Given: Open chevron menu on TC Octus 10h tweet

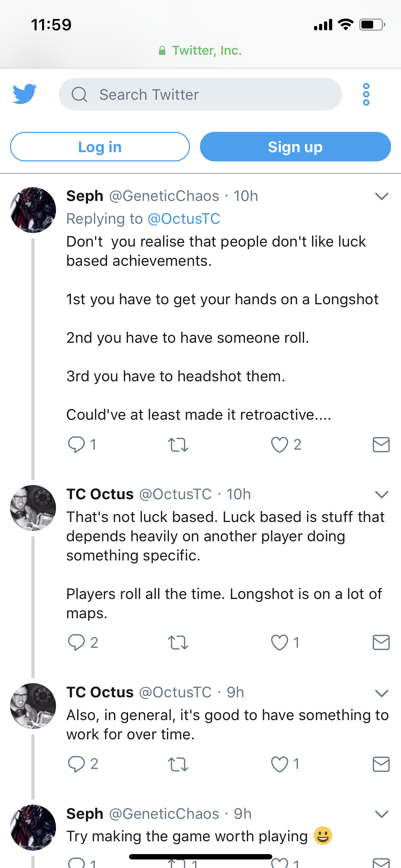Looking at the screenshot, I should (381, 495).
